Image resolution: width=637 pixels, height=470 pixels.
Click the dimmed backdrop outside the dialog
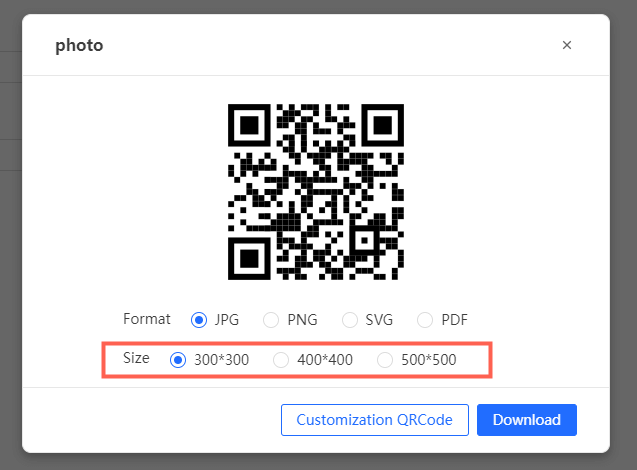coord(10,250)
